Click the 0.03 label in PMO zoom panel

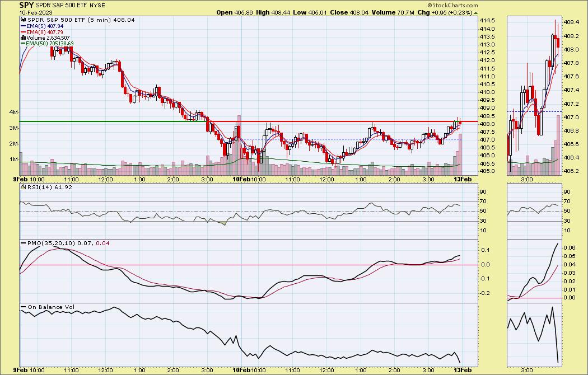570,273
